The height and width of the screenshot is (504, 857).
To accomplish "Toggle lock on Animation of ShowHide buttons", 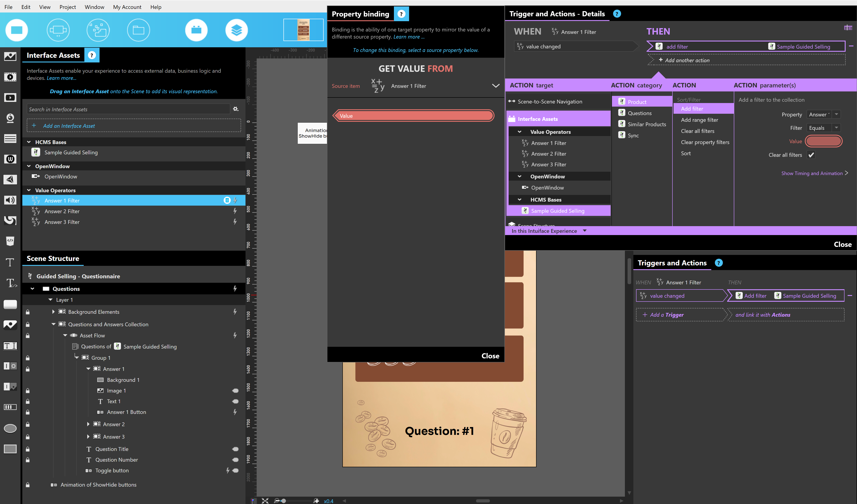I will pyautogui.click(x=27, y=485).
